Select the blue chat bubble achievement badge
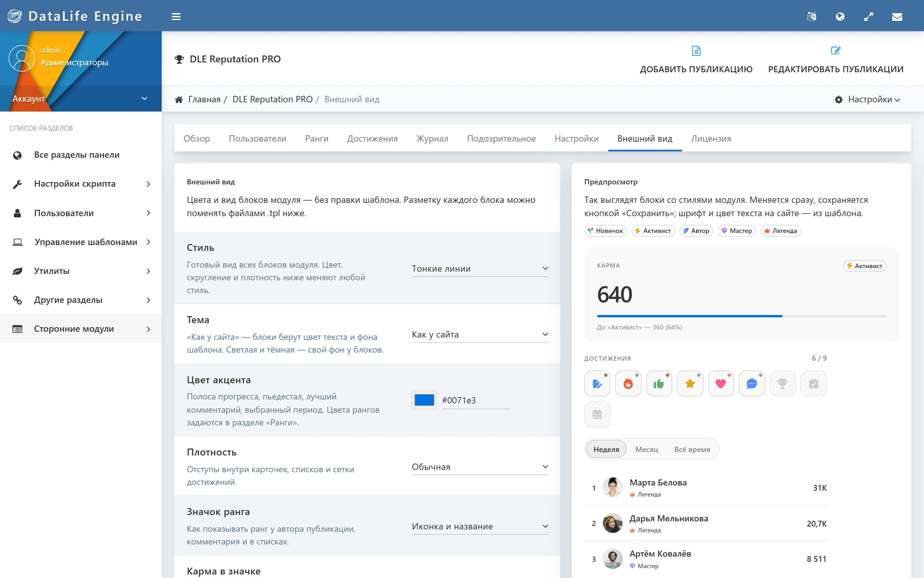The image size is (924, 578). [752, 384]
